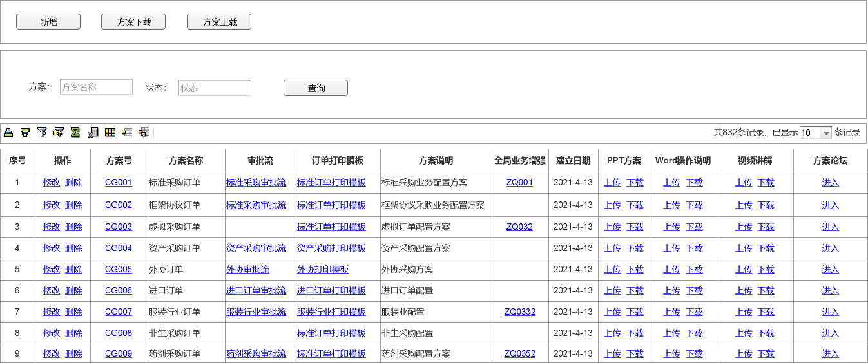
Task: Click the 方案名称 column header
Action: [186, 161]
